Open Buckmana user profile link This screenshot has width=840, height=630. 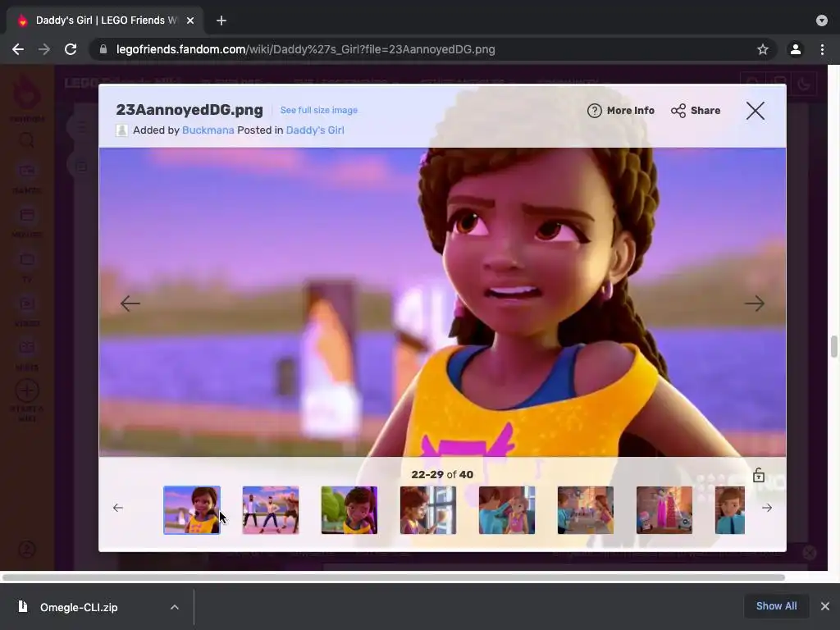click(x=208, y=130)
